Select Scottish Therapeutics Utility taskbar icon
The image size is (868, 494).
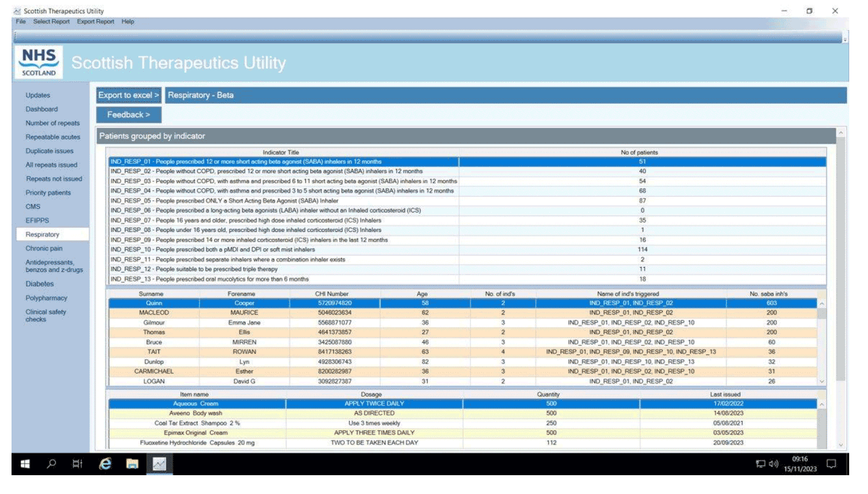coord(158,464)
